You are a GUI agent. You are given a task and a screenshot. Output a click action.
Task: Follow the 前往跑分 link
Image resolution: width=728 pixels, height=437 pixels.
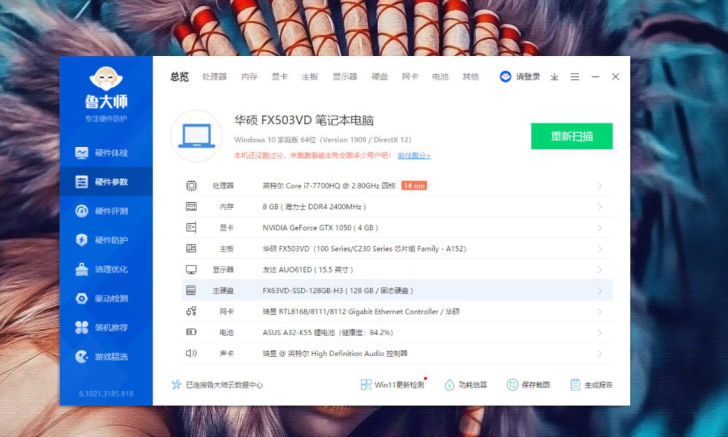tap(414, 156)
